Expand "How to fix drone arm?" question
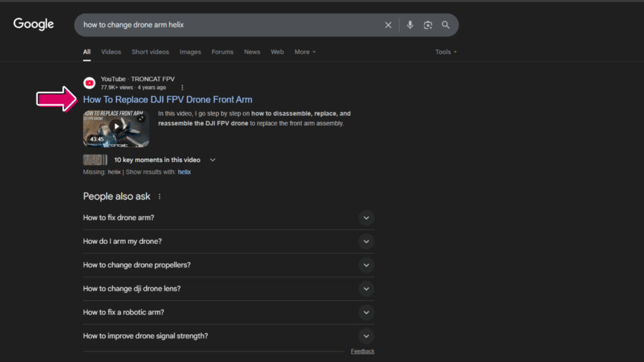Viewport: 644px width, 362px height. [366, 218]
